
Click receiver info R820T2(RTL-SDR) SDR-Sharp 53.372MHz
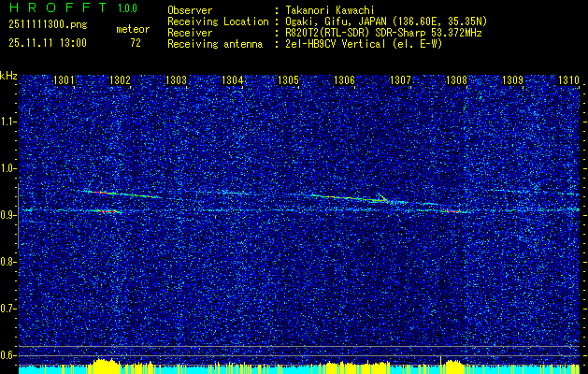coord(383,33)
